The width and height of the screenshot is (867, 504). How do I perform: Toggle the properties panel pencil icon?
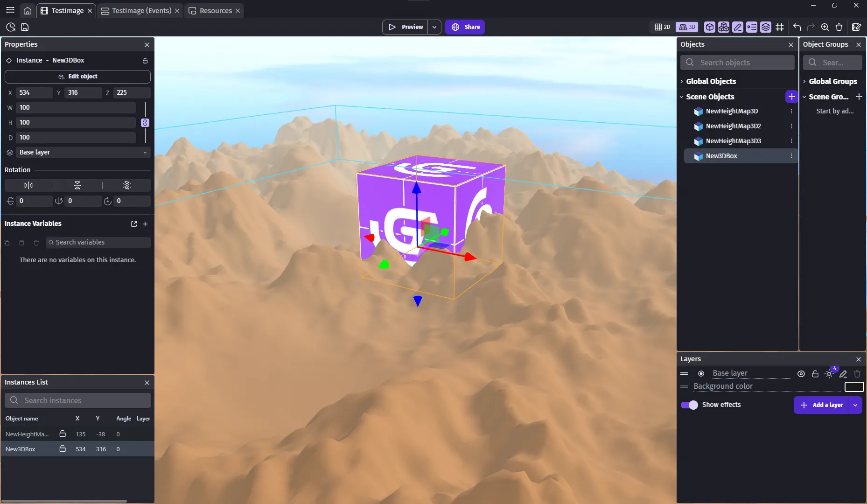[738, 27]
